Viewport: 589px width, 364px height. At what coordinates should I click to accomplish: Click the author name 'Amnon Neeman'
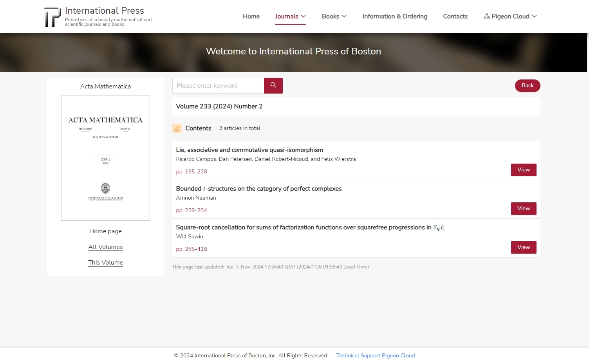tap(196, 198)
